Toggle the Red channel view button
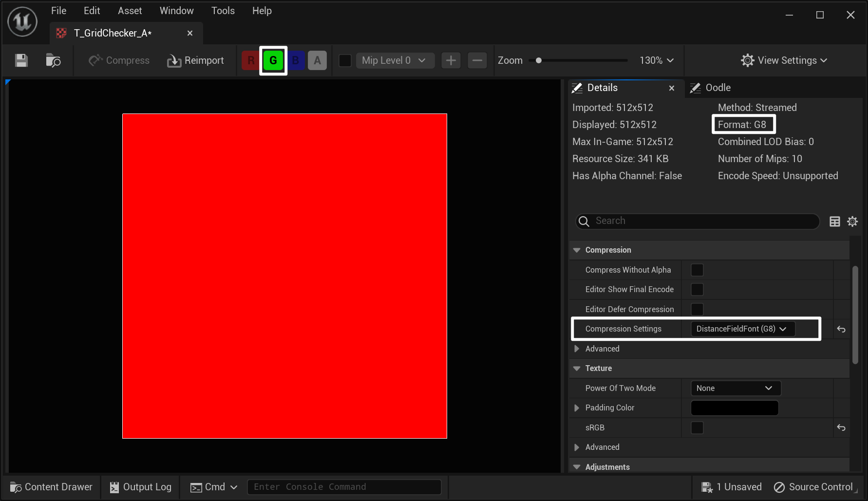868x501 pixels. 250,60
